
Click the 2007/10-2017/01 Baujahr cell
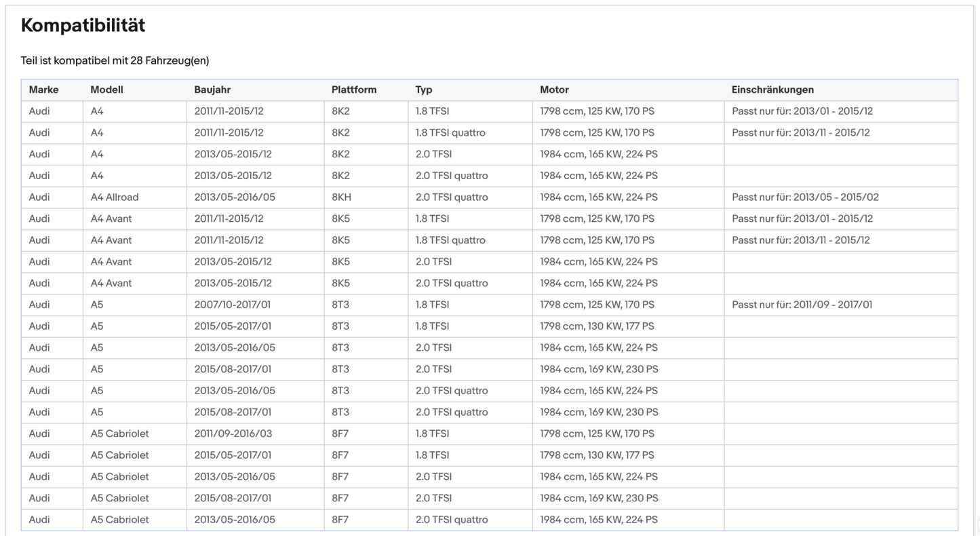point(233,305)
